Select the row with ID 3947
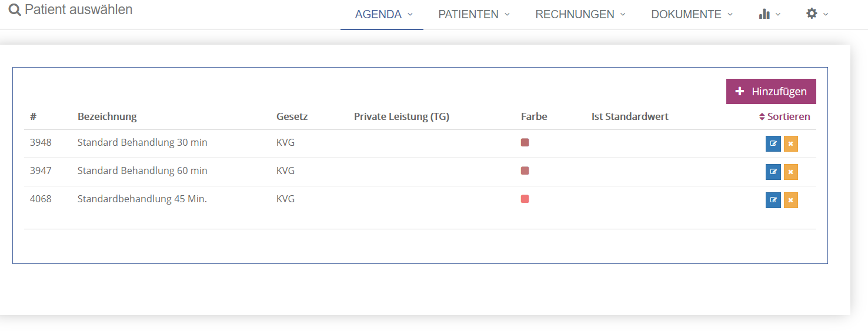The image size is (868, 331). [420, 172]
